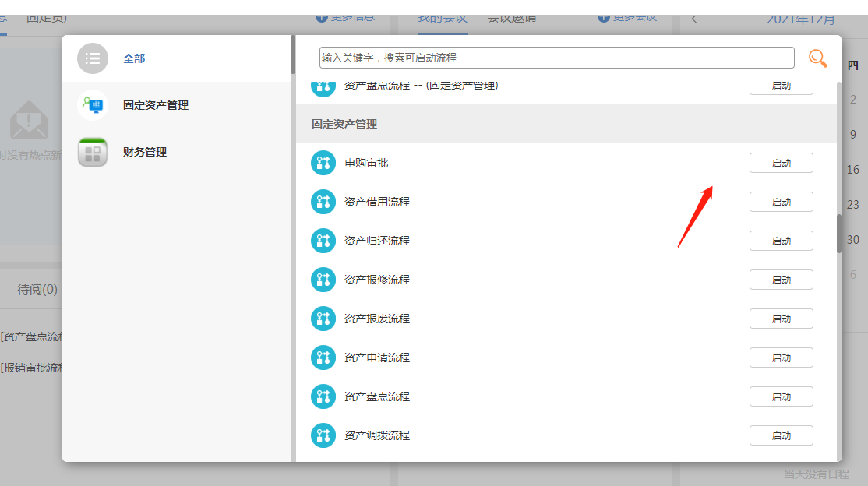Click the 申购审批 workflow name

(366, 164)
